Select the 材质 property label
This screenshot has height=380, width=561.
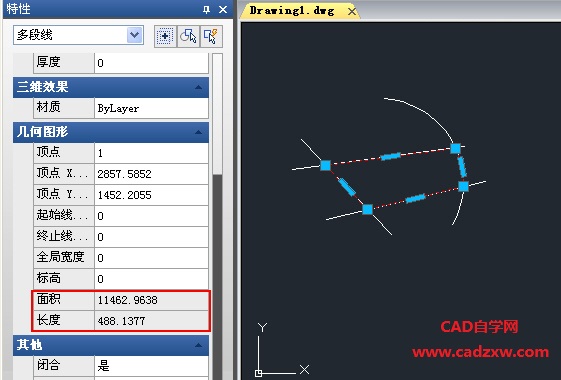(x=49, y=107)
